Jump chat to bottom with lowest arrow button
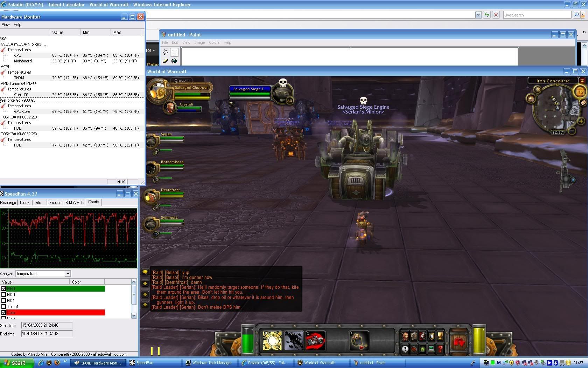This screenshot has height=368, width=588. [x=145, y=305]
